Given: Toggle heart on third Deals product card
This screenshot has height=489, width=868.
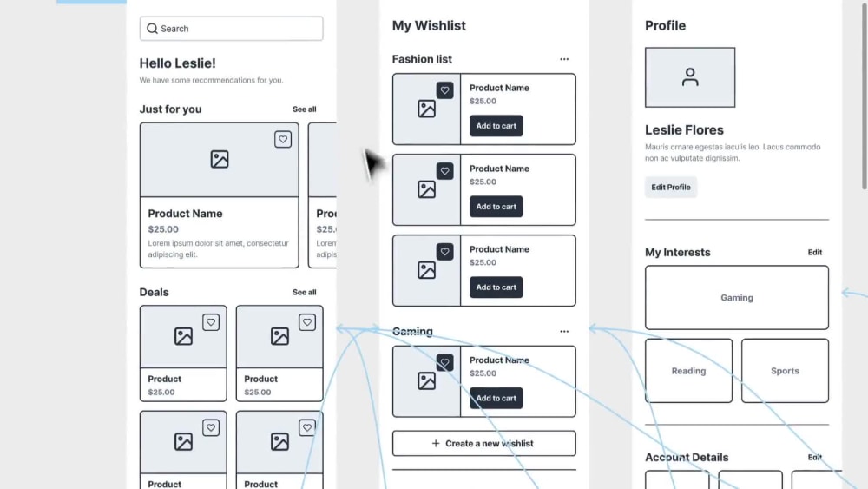Looking at the screenshot, I should (x=211, y=427).
